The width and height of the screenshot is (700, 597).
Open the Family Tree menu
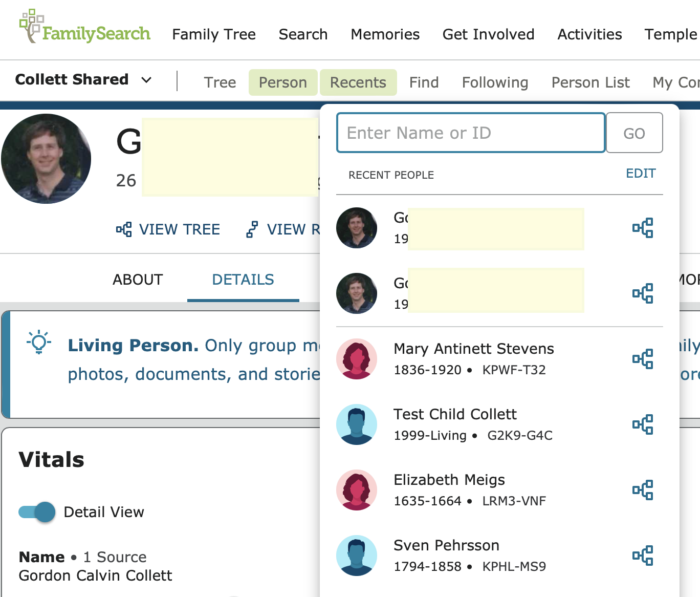214,34
